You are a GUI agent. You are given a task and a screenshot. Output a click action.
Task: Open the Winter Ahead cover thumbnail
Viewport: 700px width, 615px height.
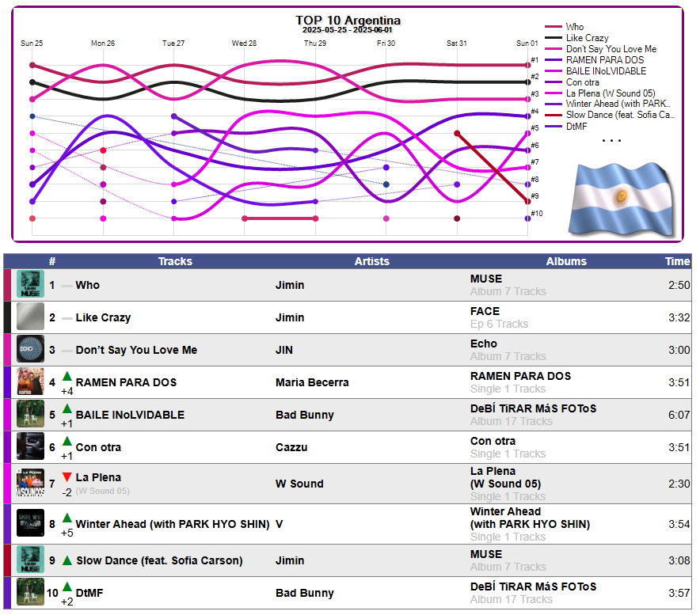(30, 523)
